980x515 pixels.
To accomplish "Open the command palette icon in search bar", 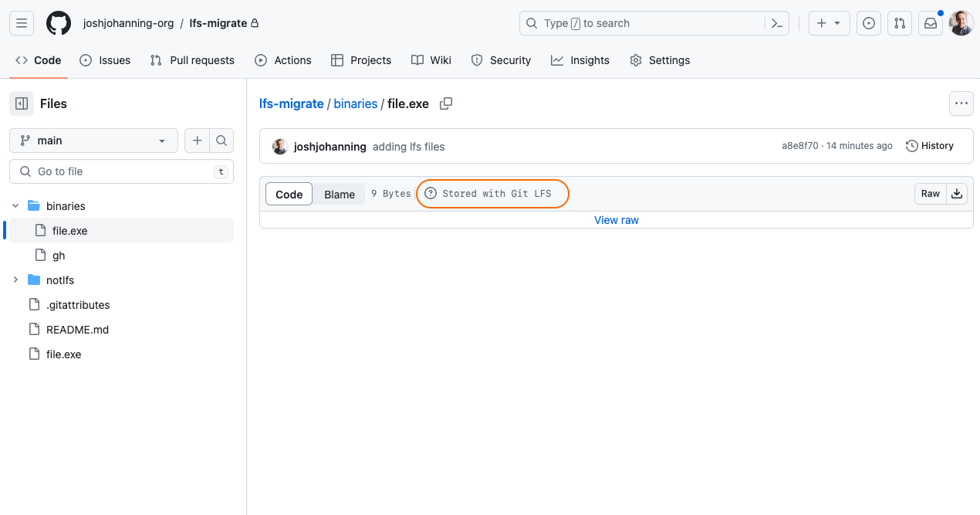I will (x=777, y=23).
